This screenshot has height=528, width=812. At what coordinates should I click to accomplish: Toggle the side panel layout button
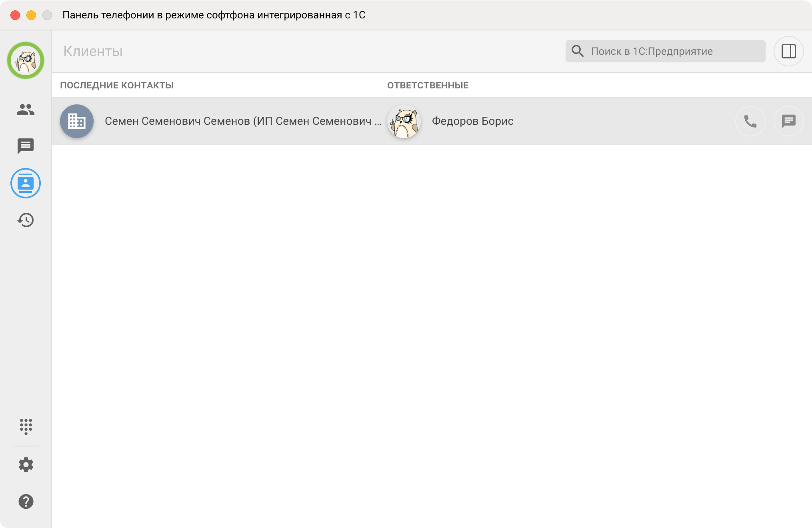789,51
